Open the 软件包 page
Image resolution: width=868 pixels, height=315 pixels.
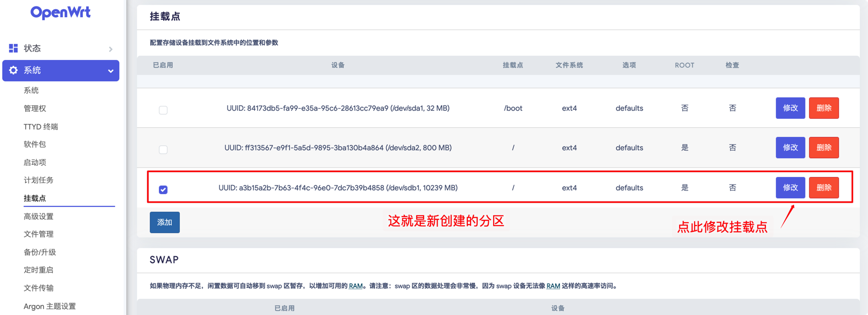click(35, 144)
